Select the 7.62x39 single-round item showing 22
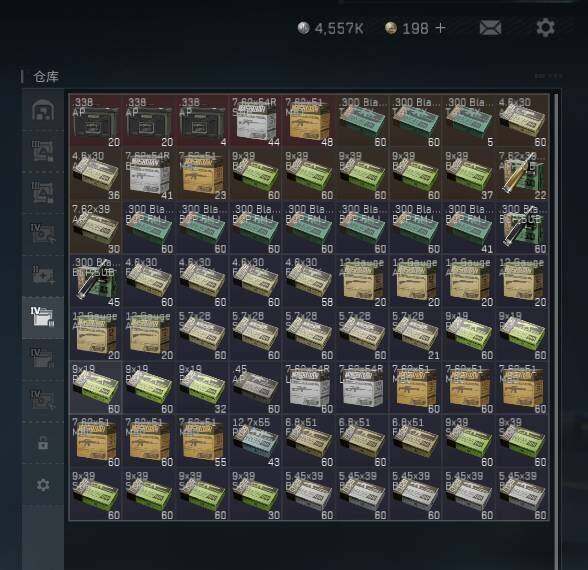Viewport: 588px width, 570px height. (x=523, y=175)
